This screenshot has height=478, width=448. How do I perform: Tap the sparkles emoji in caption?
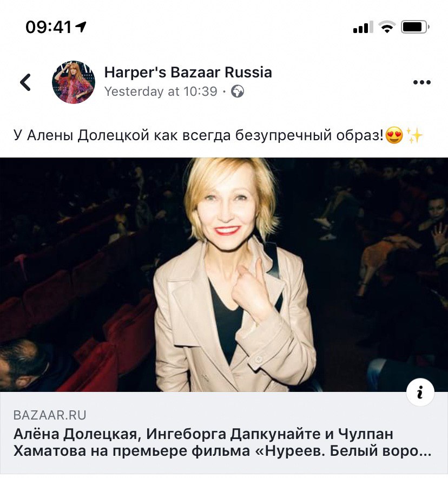click(415, 135)
